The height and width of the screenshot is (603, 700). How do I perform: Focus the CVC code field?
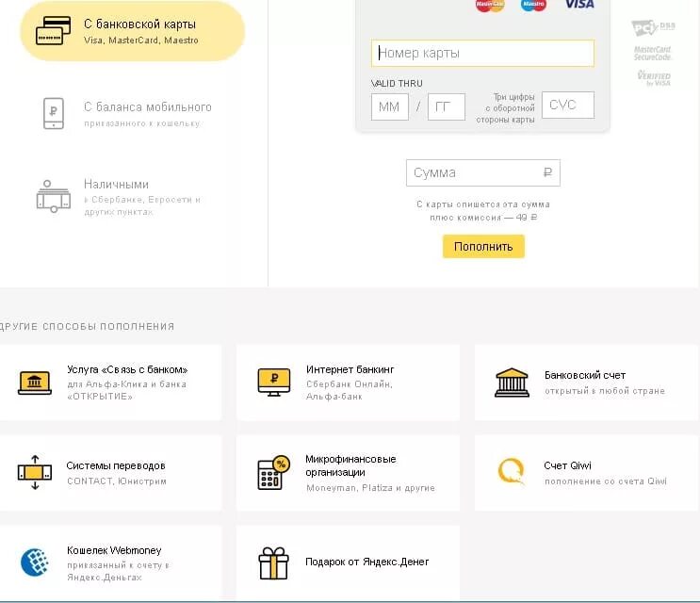(568, 105)
